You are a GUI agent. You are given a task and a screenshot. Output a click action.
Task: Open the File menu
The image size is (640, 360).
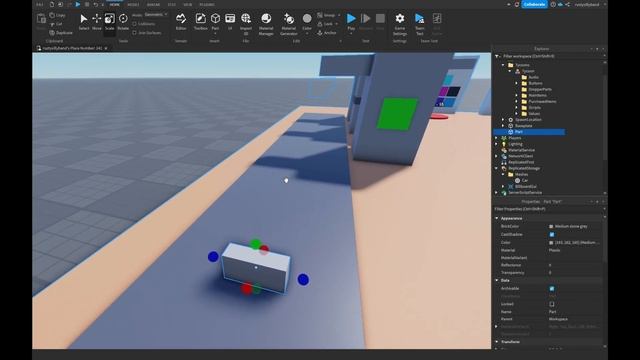[x=40, y=4]
